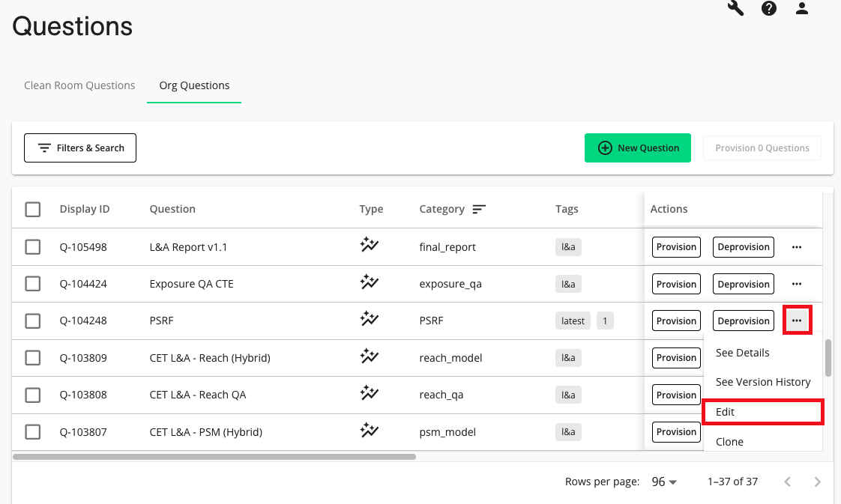Image resolution: width=841 pixels, height=504 pixels.
Task: Go to next page arrow
Action: point(818,482)
